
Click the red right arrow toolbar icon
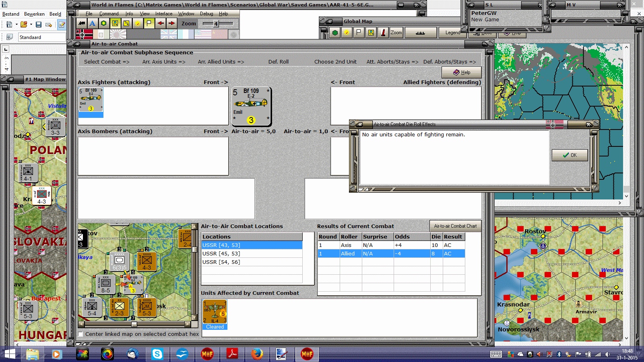click(171, 23)
